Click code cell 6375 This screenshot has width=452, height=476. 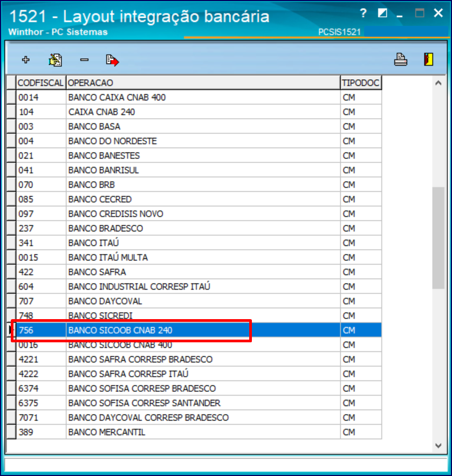click(x=41, y=403)
